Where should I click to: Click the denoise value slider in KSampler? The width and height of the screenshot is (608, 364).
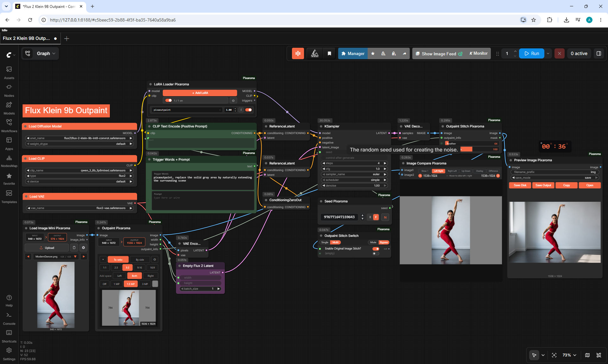[x=354, y=186]
